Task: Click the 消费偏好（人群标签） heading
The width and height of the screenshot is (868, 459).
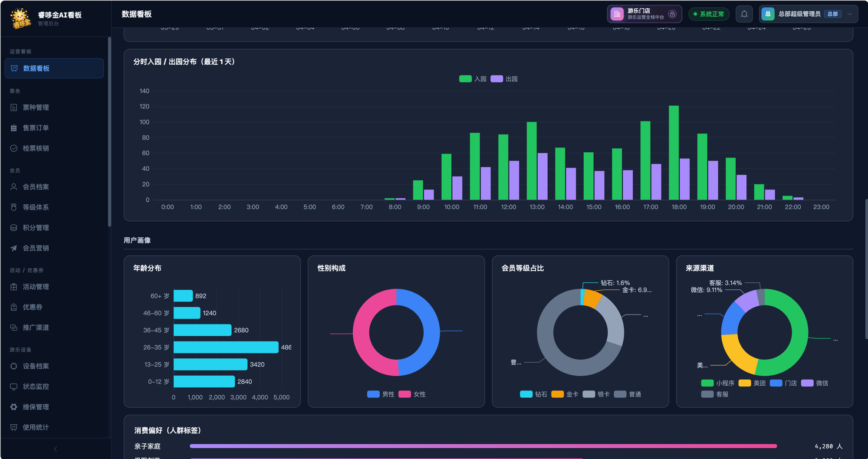Action: 168,430
